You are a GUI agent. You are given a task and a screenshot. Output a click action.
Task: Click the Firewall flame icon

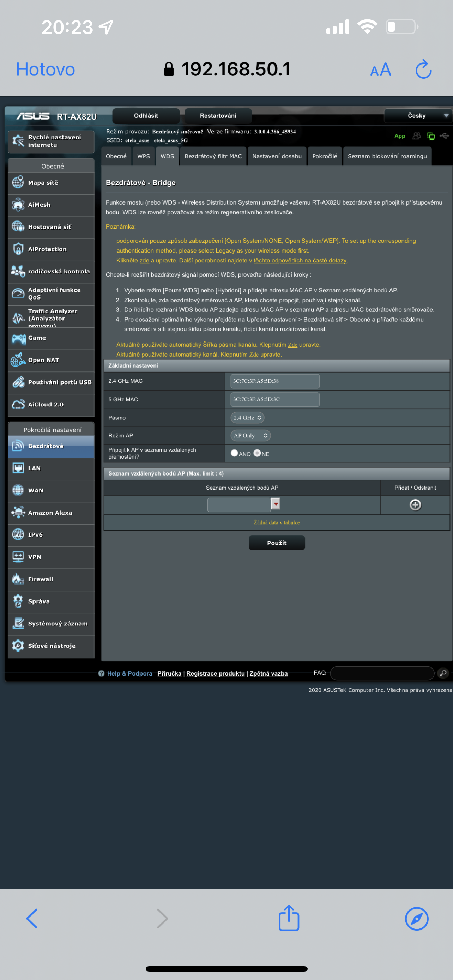coord(18,579)
